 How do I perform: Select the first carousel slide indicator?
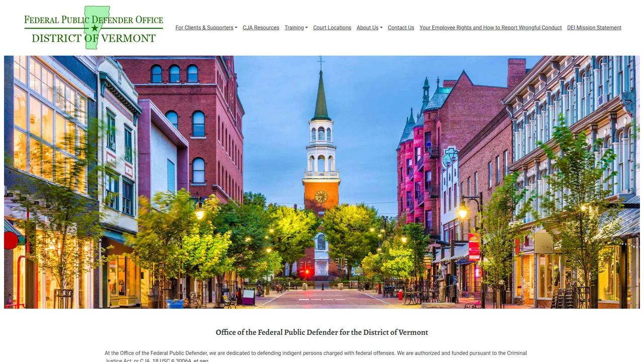coord(304,300)
